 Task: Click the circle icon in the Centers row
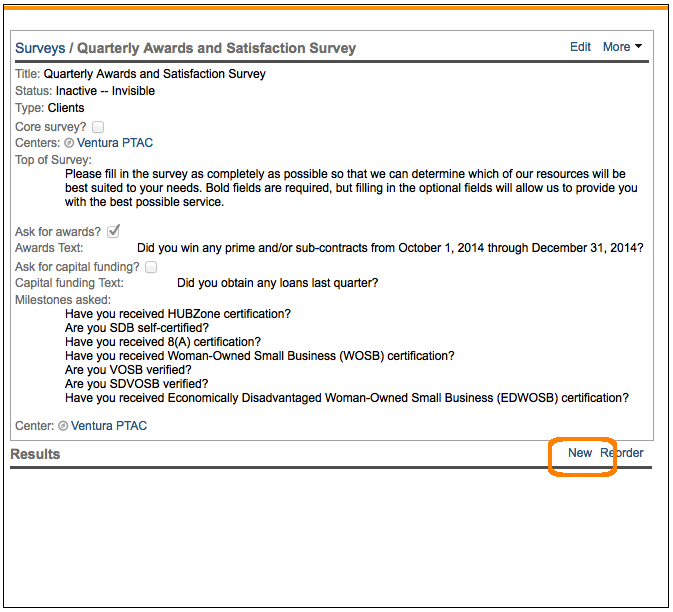pos(69,143)
